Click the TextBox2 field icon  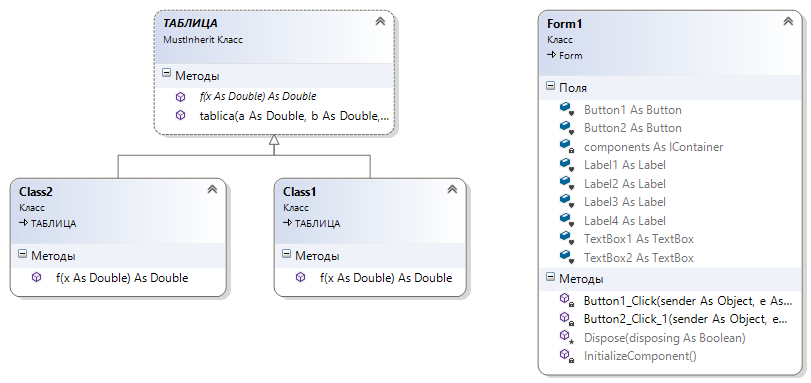567,257
